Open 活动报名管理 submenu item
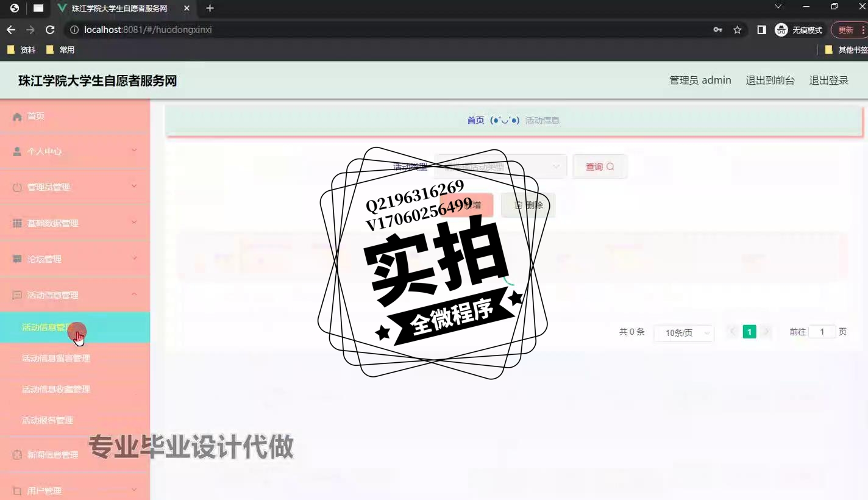 (75, 421)
